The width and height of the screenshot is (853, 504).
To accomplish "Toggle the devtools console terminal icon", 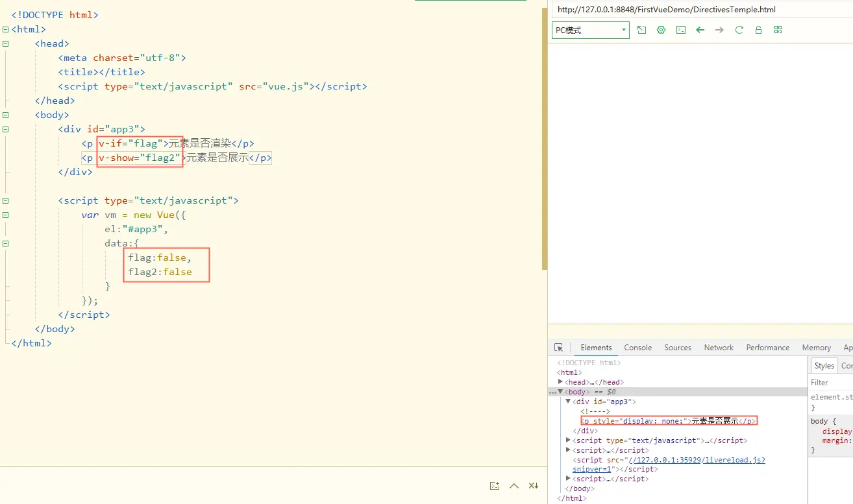I will click(680, 30).
